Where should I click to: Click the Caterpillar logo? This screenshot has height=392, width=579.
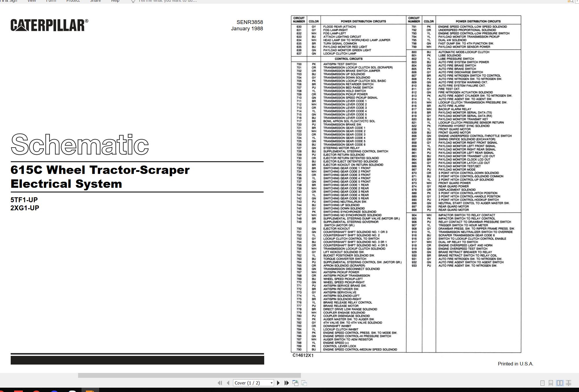click(x=49, y=25)
